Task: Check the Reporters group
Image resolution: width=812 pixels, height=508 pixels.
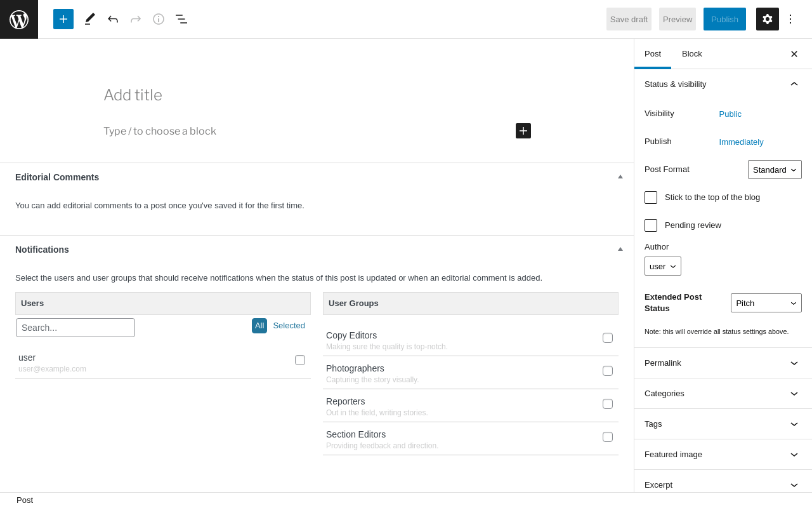Action: click(x=608, y=404)
